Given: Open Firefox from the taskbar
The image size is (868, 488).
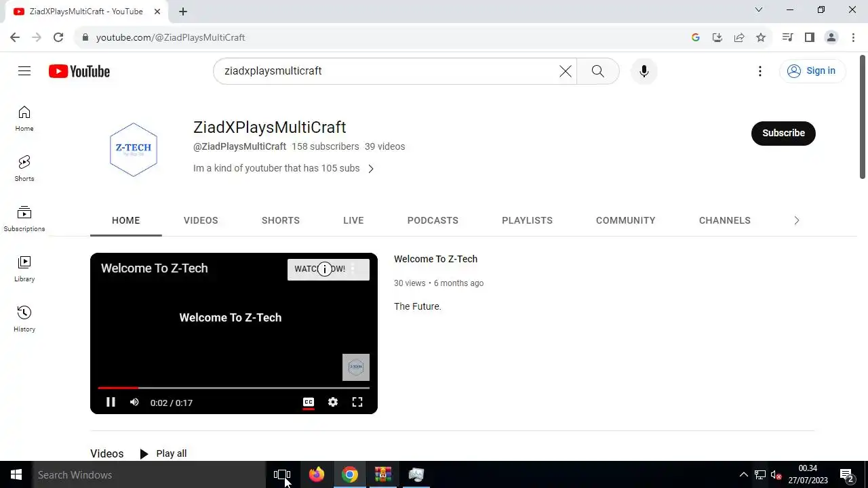Looking at the screenshot, I should click(317, 474).
